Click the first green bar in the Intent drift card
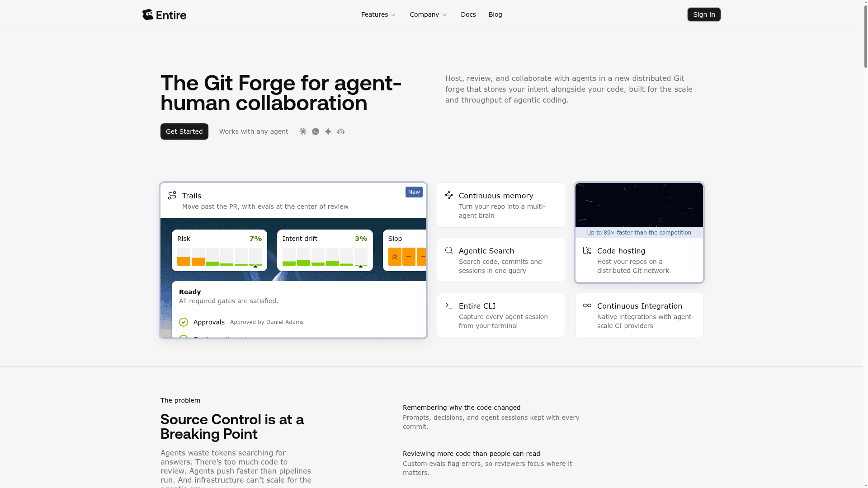This screenshot has height=488, width=868. click(x=289, y=263)
